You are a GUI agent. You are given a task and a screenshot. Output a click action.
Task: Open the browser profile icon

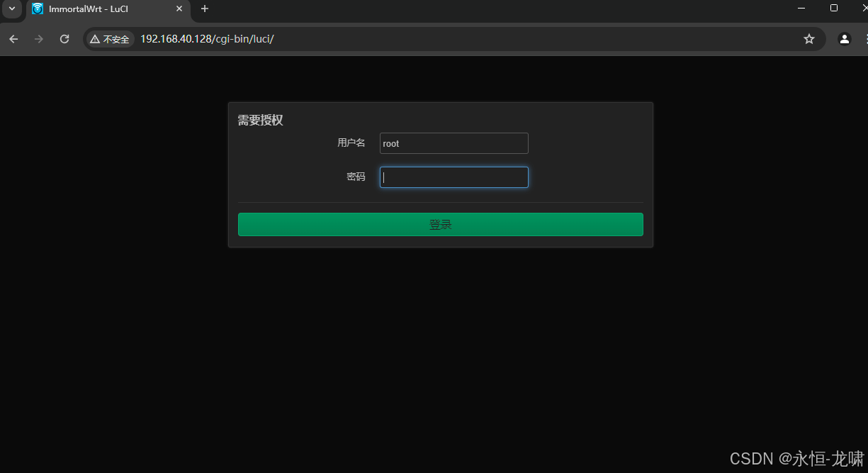click(844, 39)
